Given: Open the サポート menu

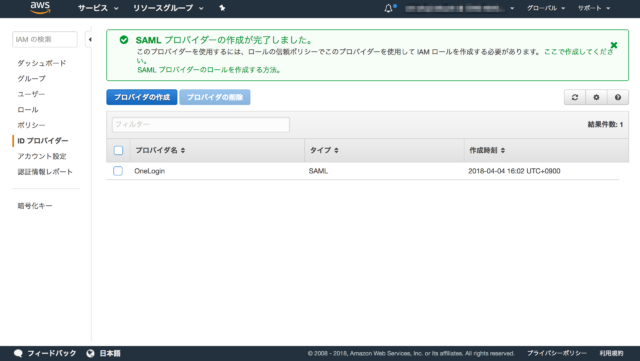Looking at the screenshot, I should coord(593,8).
